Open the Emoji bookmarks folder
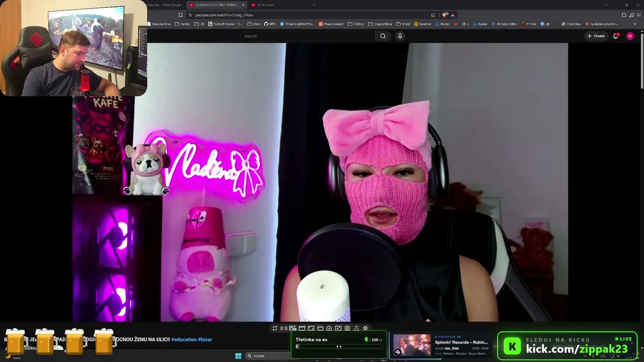Image resolution: width=644 pixels, height=362 pixels. coord(404,24)
